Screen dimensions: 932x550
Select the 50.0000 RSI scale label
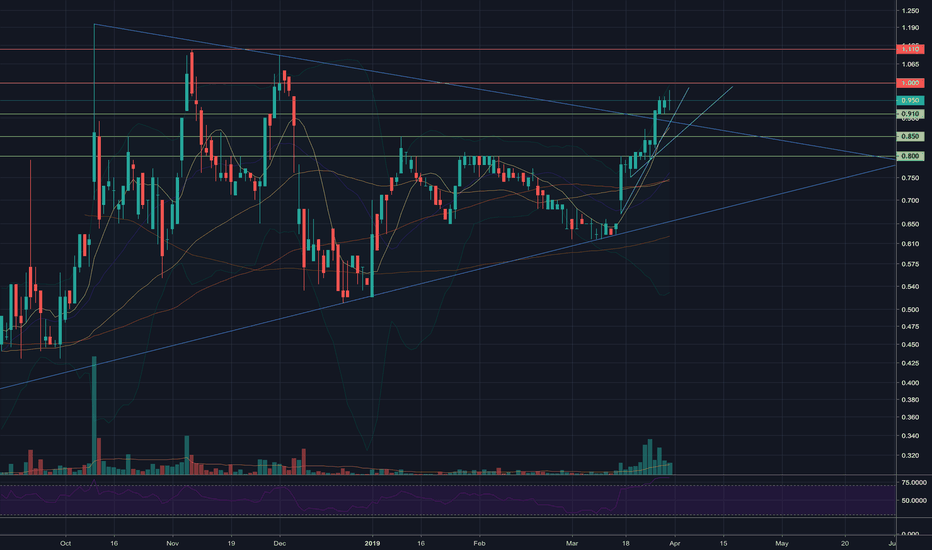tap(914, 501)
